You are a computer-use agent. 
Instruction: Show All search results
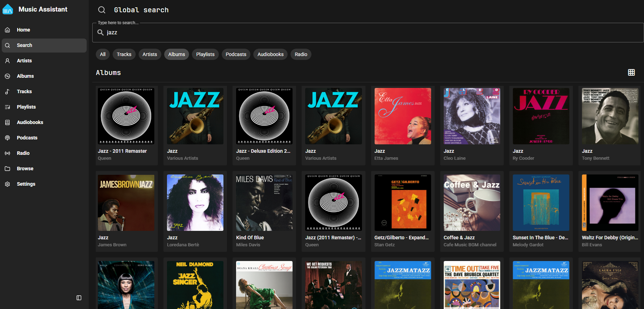pyautogui.click(x=102, y=54)
